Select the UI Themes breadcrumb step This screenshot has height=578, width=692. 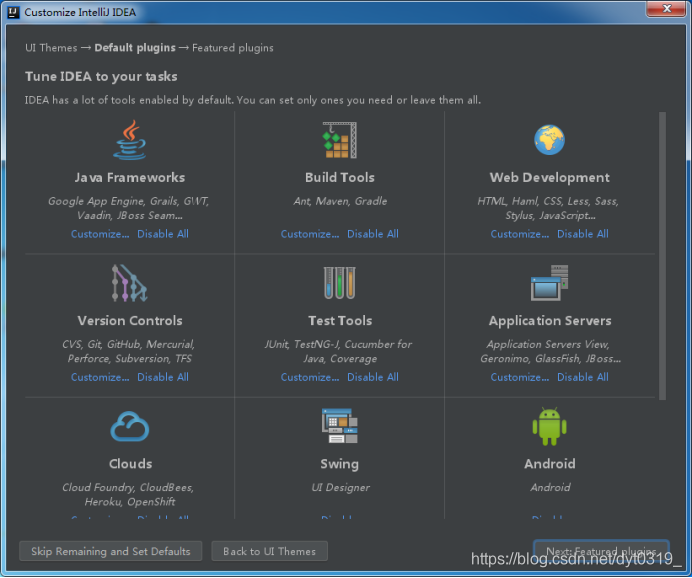click(x=51, y=48)
